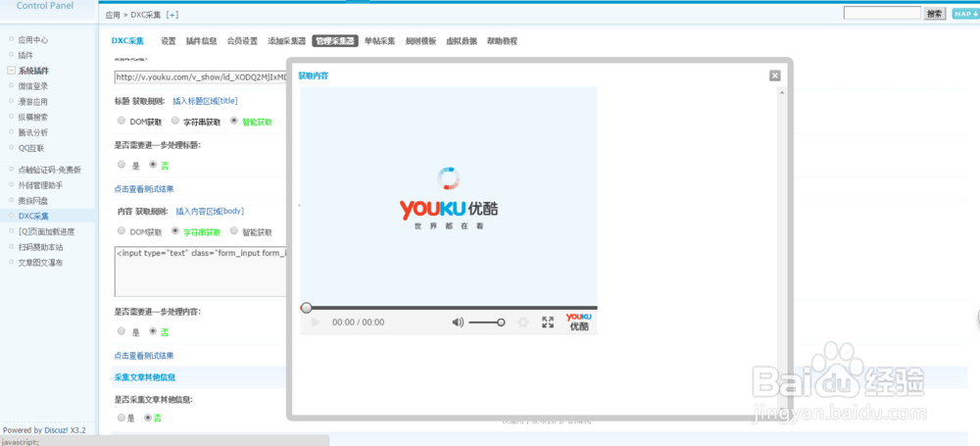Open the 虚拟数据 tab
This screenshot has height=446, width=980.
coord(462,41)
